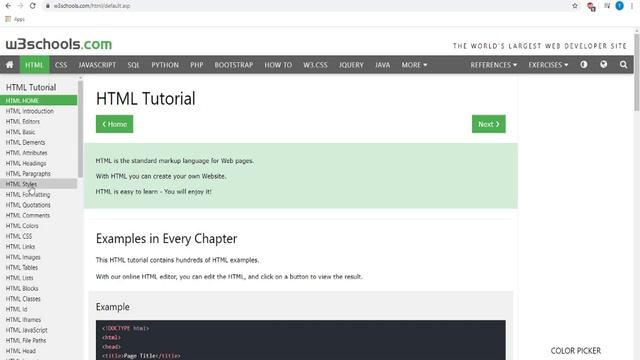640x360 pixels.
Task: Open HTML Lists in the sidebar
Action: 38,278
